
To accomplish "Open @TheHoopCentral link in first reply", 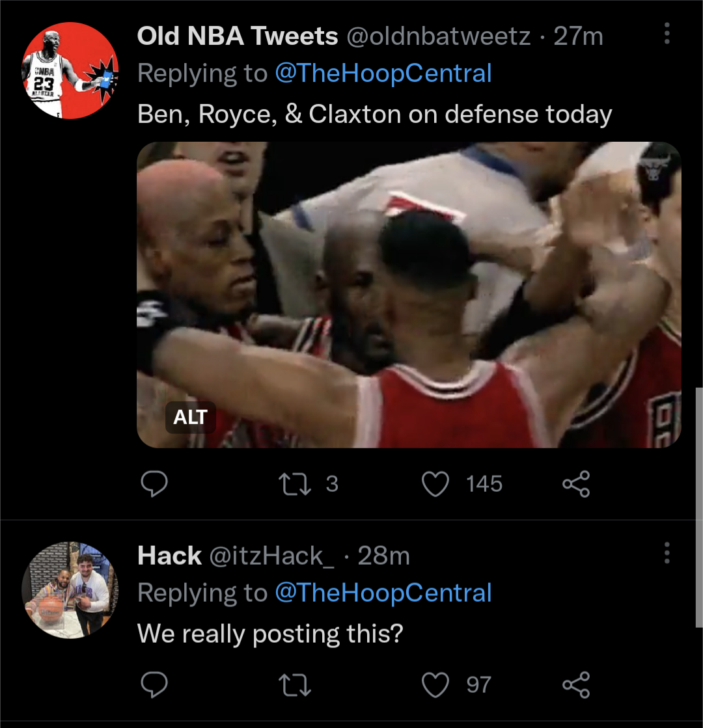I will coord(383,74).
